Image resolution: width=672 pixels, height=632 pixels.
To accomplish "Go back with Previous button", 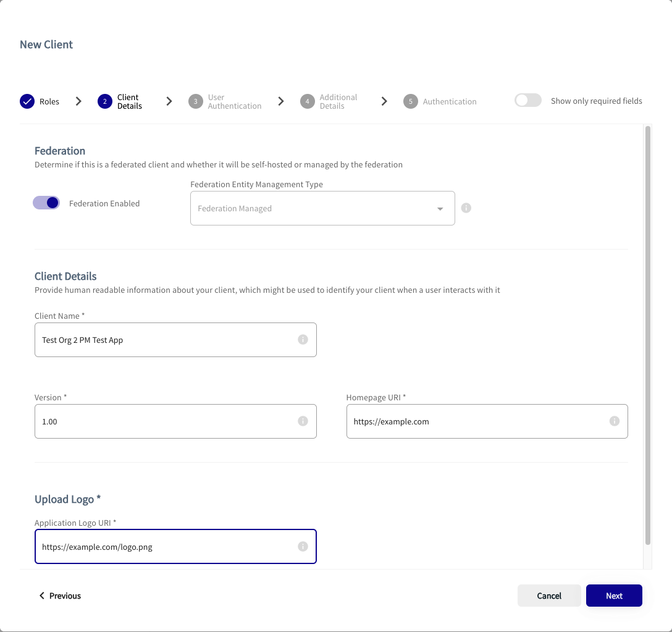I will (x=60, y=596).
